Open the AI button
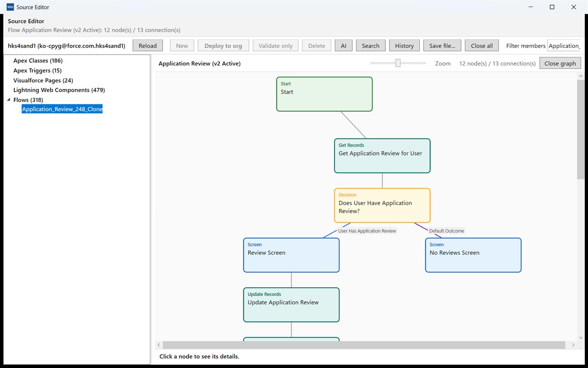 coord(343,45)
